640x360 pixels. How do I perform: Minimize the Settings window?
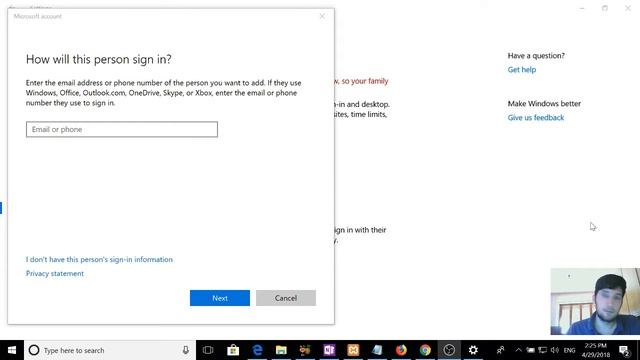pos(582,8)
